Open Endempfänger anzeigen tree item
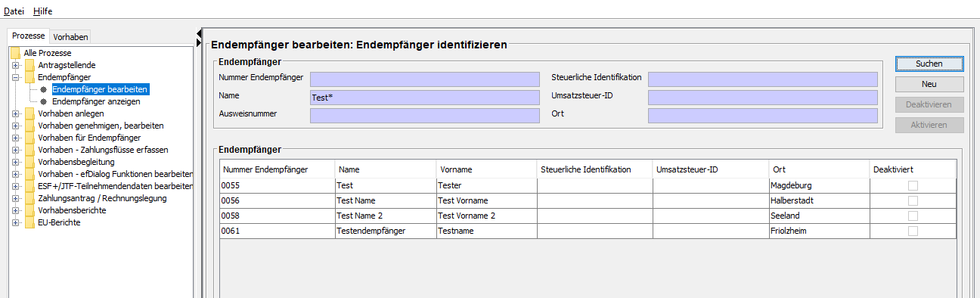Screen dimensions: 980x298 [x=96, y=101]
